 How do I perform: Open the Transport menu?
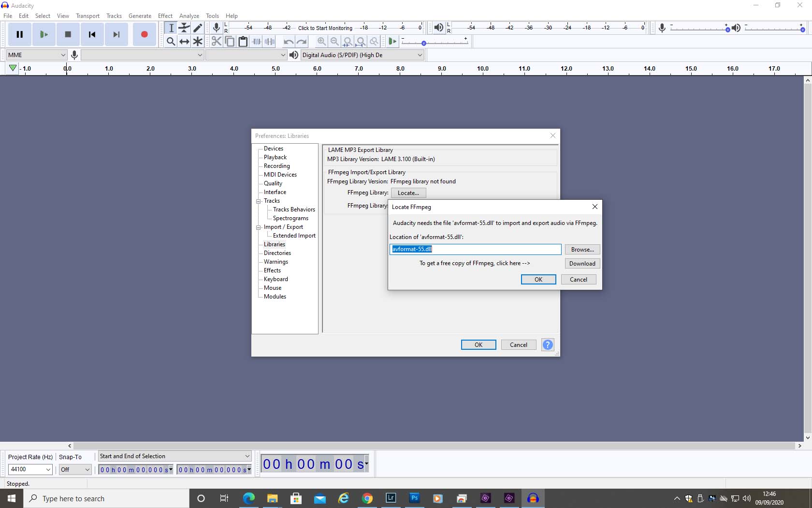[87, 15]
